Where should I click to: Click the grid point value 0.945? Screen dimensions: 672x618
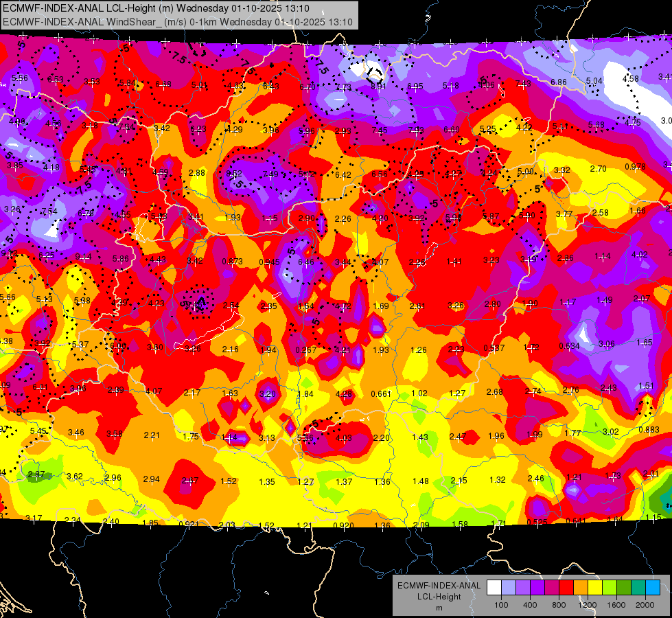pyautogui.click(x=270, y=262)
